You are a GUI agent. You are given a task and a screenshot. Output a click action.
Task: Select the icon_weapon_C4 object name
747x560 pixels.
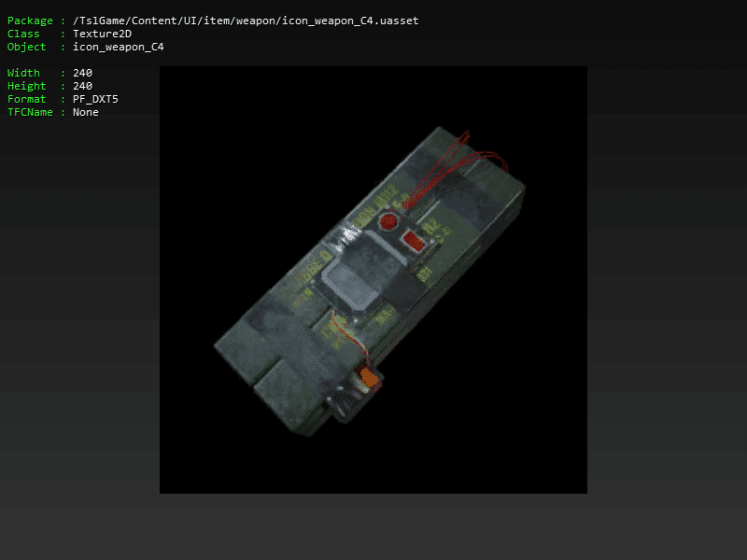118,47
